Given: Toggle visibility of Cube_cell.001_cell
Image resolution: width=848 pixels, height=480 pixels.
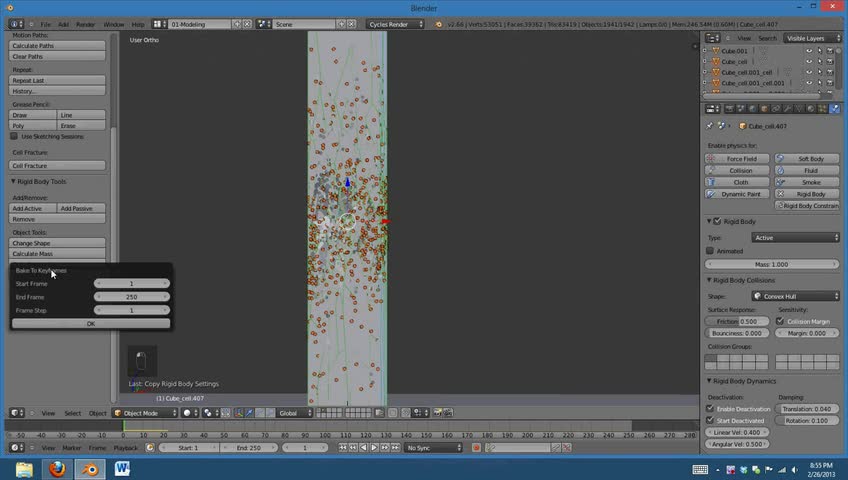Looking at the screenshot, I should (x=809, y=72).
